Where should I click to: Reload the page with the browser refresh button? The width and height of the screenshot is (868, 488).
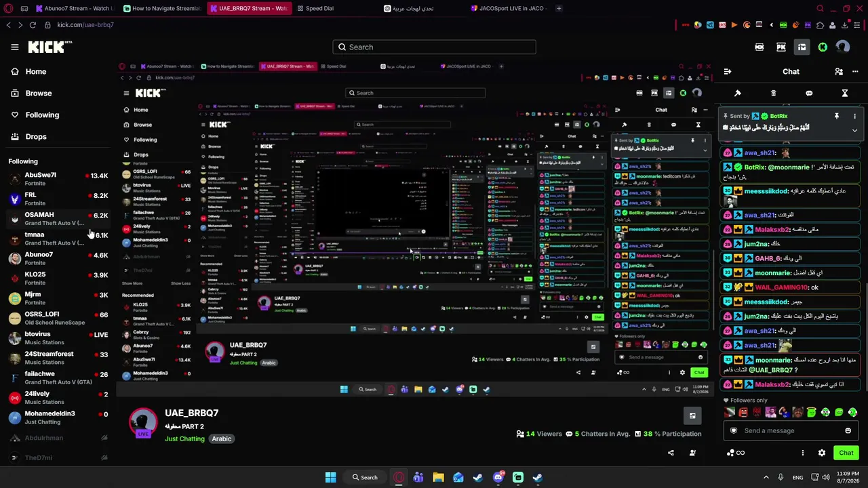point(33,25)
